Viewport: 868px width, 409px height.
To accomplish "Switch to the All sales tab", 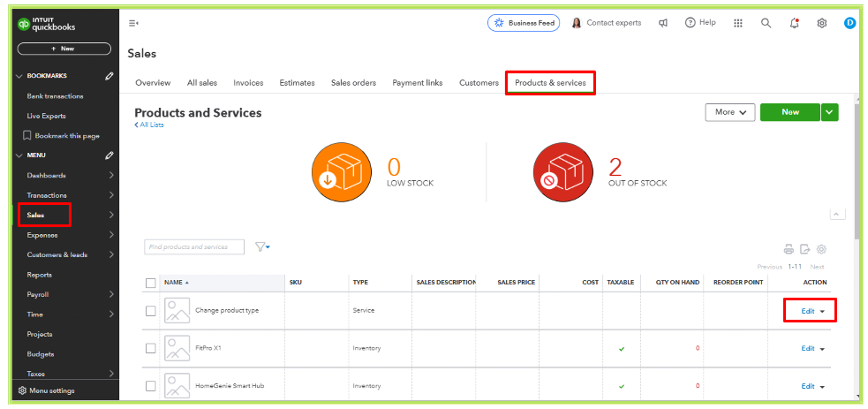I will 202,83.
